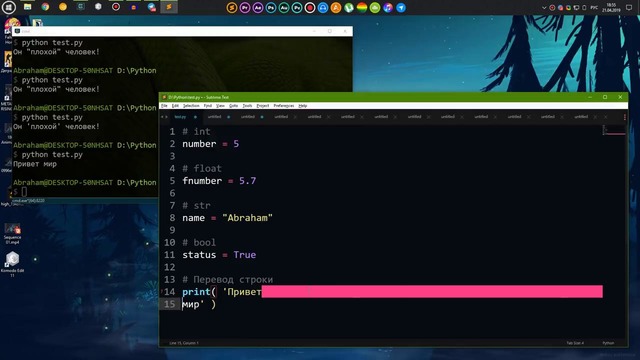Click the True value on line 11
Screen dimensions: 640x360
(x=244, y=255)
